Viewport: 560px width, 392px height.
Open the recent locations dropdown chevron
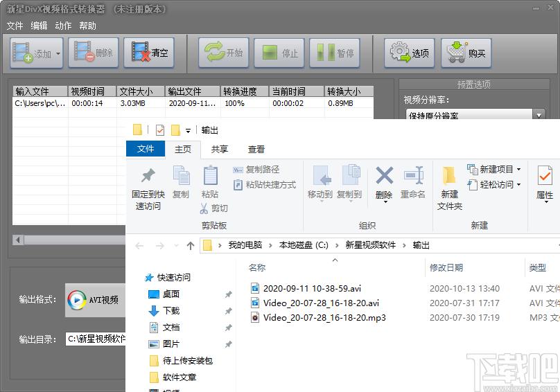[176, 246]
